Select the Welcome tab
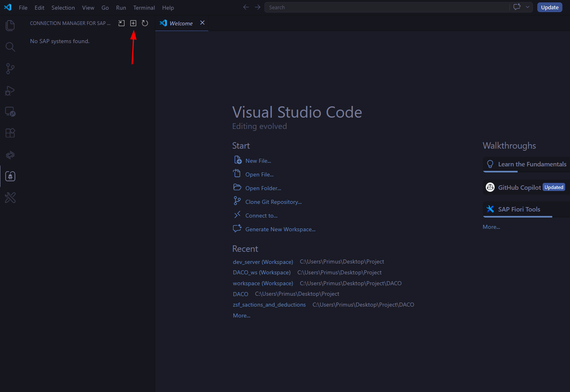The width and height of the screenshot is (570, 392). [181, 23]
